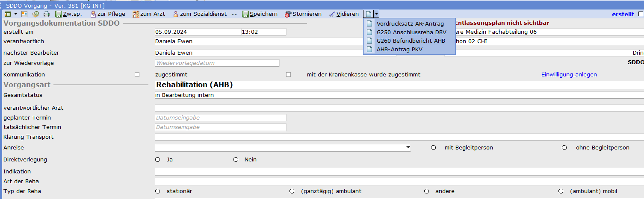The image size is (644, 199).
Task: Click the erstellt am date field
Action: [198, 32]
